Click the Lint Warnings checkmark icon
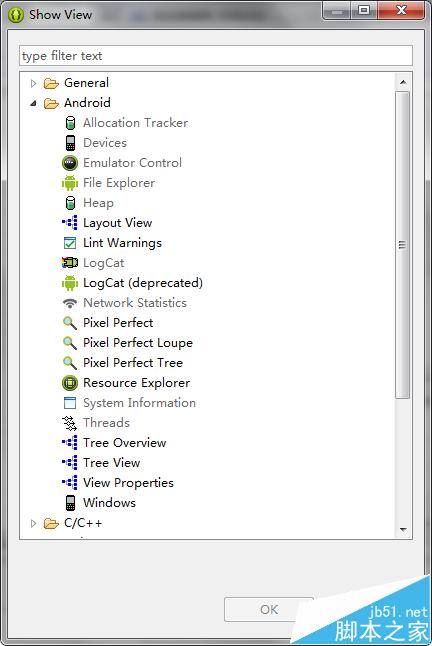This screenshot has height=646, width=432. tap(70, 243)
